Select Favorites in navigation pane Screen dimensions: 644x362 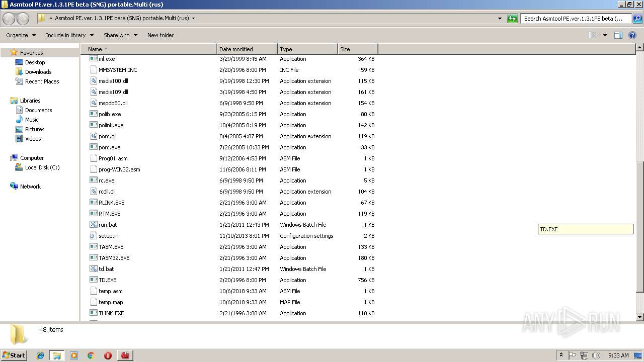(x=31, y=53)
